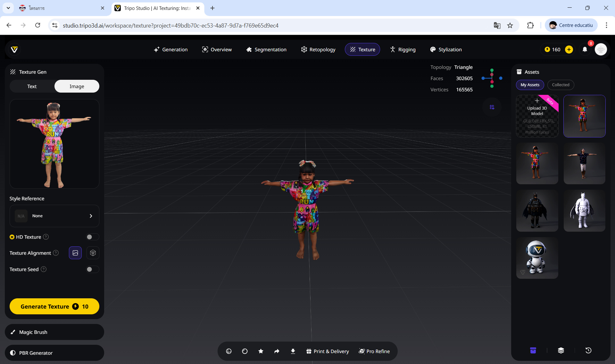Turn on the Texture Seed switch
615x364 pixels.
[92, 269]
